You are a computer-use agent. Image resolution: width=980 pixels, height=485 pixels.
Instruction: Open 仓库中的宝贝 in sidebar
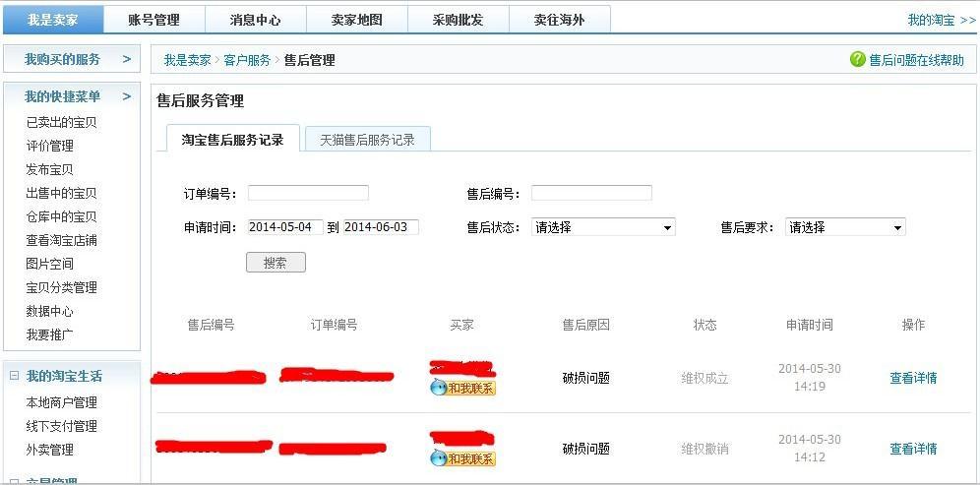(x=61, y=216)
